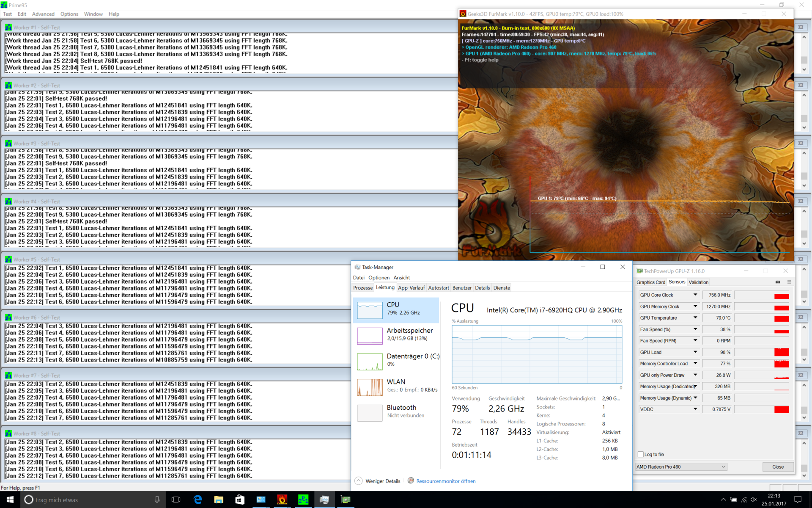Viewport: 812px width, 508px height.
Task: Open the AMD Radeon Pro 460 selector
Action: [x=681, y=467]
